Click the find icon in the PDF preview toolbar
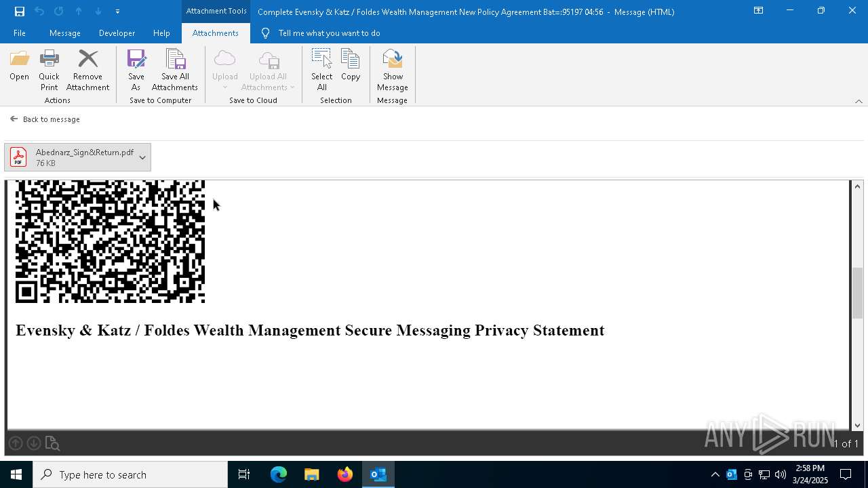The width and height of the screenshot is (868, 488). click(x=52, y=443)
